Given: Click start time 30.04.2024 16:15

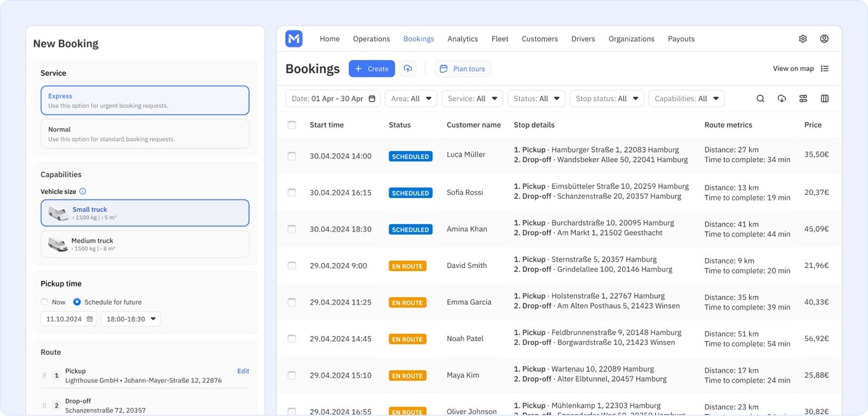Looking at the screenshot, I should [341, 192].
